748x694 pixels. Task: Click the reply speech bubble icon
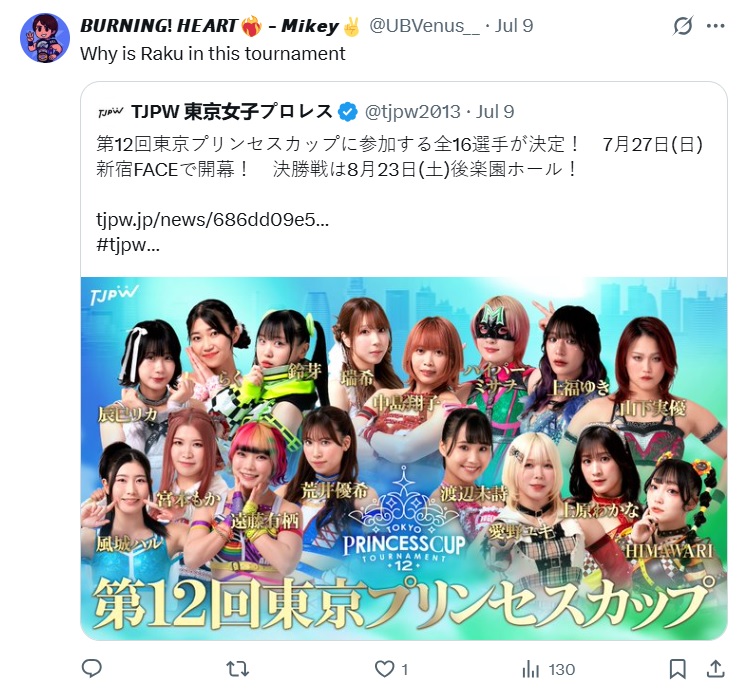(92, 669)
